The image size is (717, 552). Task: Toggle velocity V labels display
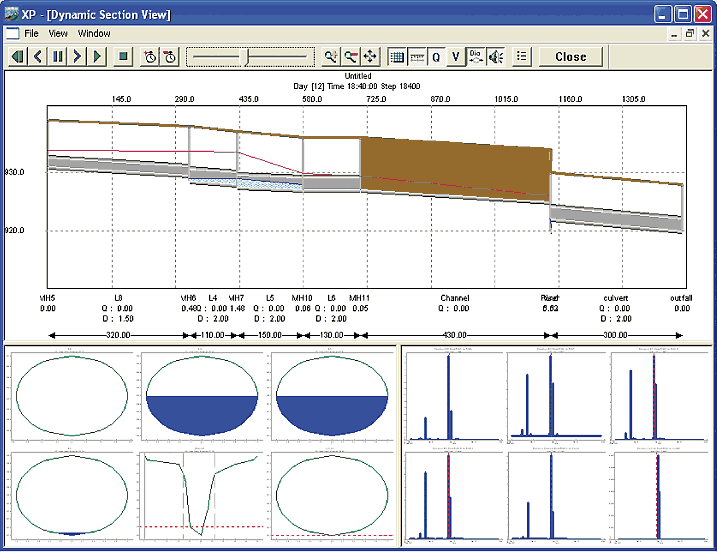point(456,57)
